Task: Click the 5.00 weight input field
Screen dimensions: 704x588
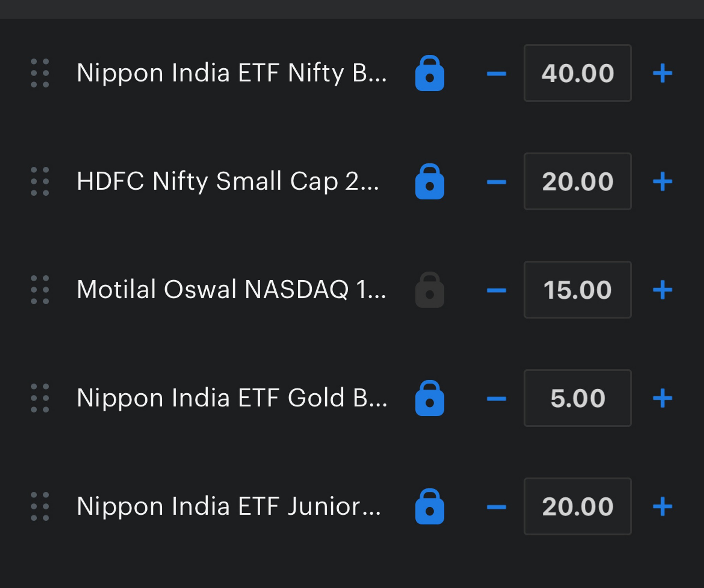Action: pyautogui.click(x=577, y=398)
